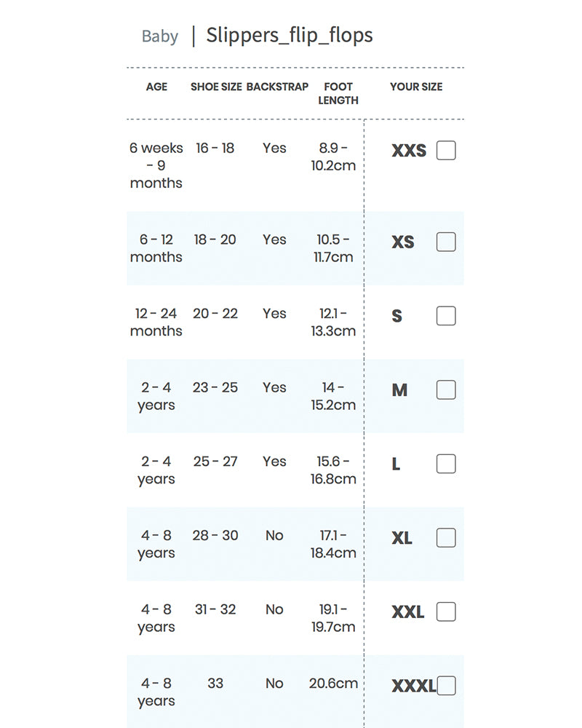The image size is (582, 728).
Task: Click the FOOT LENGTH column header
Action: (338, 93)
